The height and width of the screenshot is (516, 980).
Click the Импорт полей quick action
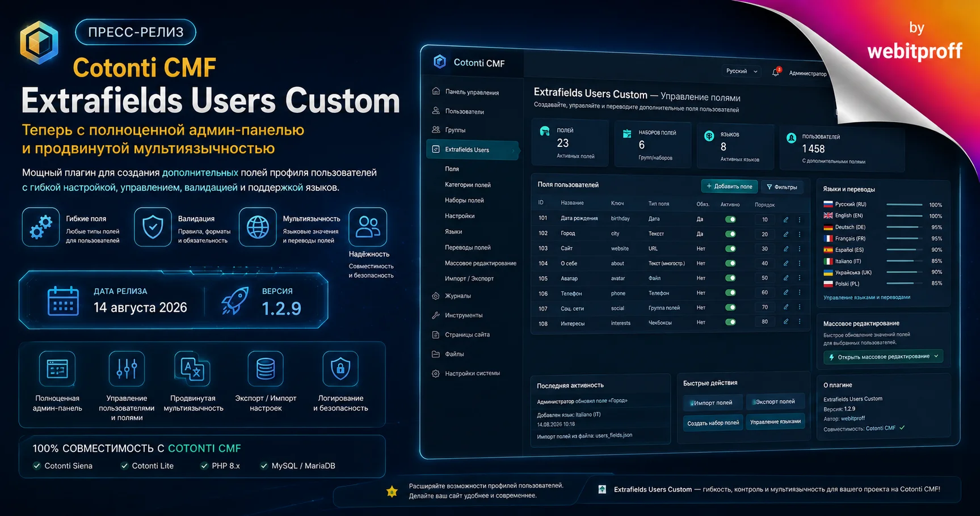coord(713,403)
